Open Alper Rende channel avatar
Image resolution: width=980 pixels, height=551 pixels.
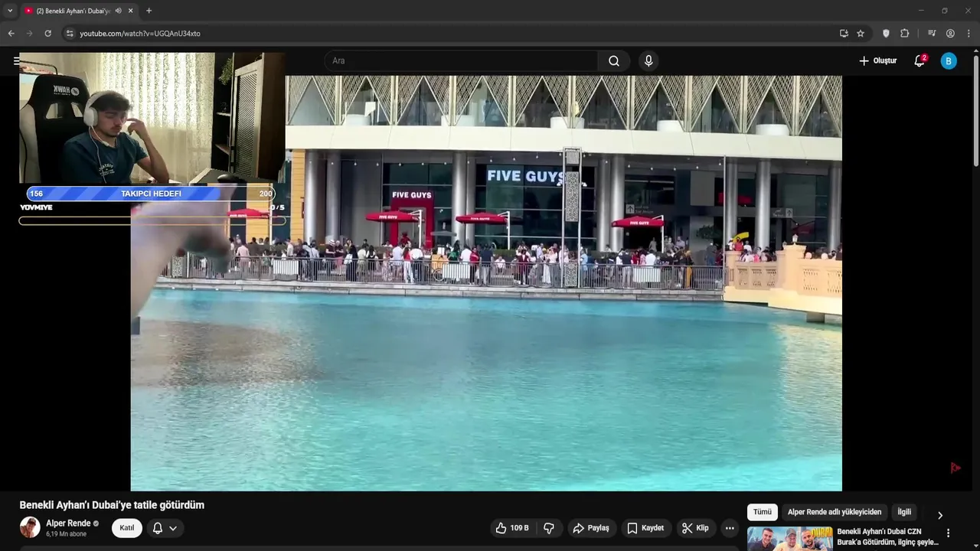(30, 527)
